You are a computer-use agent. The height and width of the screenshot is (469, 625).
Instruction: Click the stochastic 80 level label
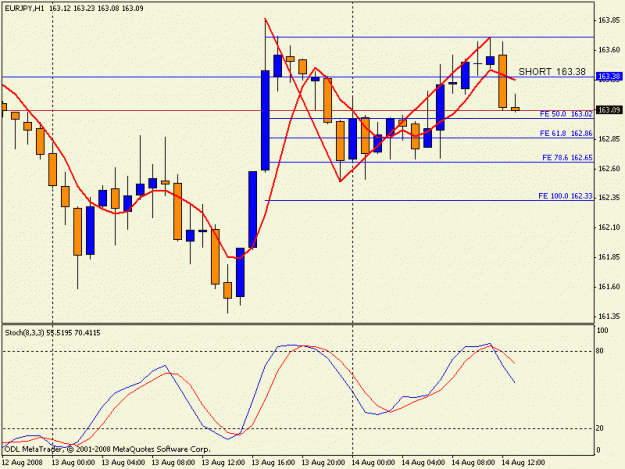pyautogui.click(x=600, y=351)
